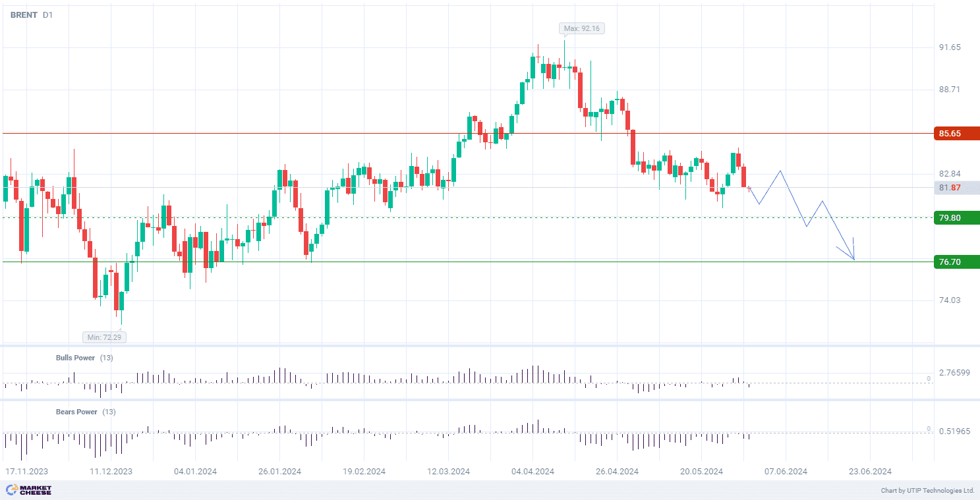The height and width of the screenshot is (500, 980).
Task: Click the 88.71 price axis value
Action: [x=950, y=90]
